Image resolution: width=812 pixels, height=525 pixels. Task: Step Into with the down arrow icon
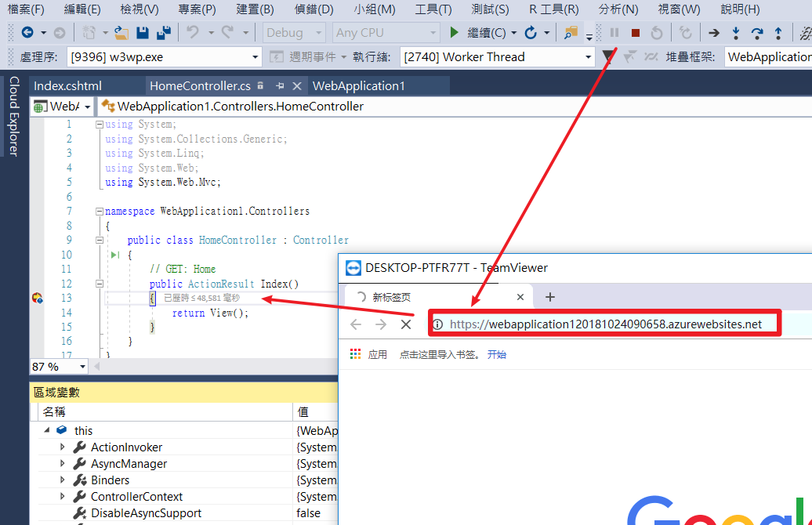click(736, 33)
